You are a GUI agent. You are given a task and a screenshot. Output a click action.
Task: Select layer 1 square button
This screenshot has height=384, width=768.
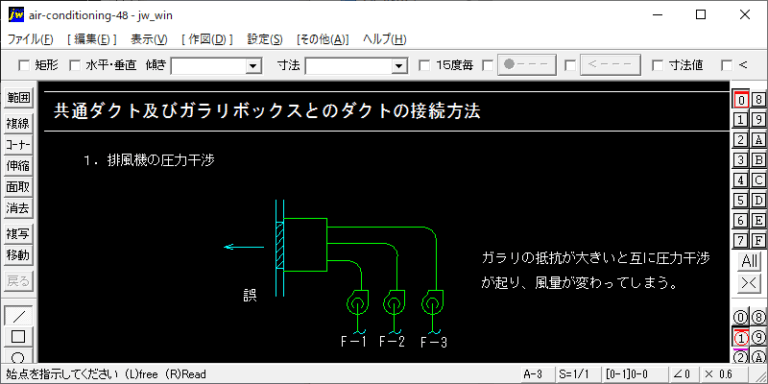(x=741, y=120)
